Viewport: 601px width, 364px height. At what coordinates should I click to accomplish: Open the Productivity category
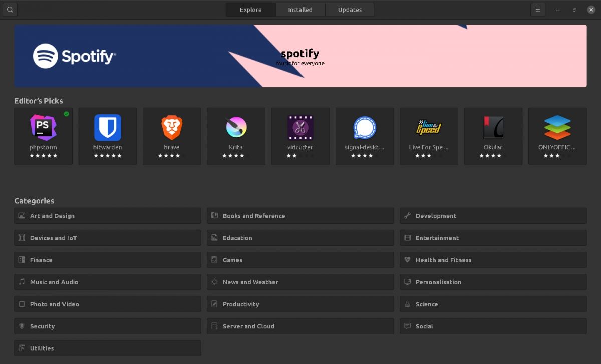point(300,304)
